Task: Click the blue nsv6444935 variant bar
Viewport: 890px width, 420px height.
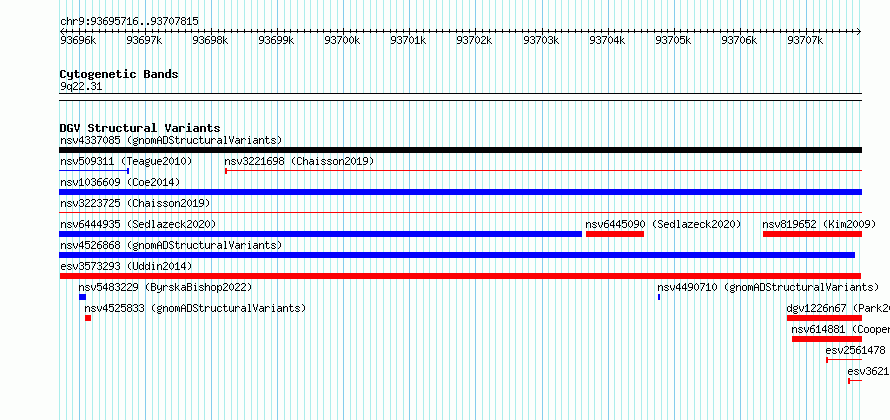Action: coord(321,234)
